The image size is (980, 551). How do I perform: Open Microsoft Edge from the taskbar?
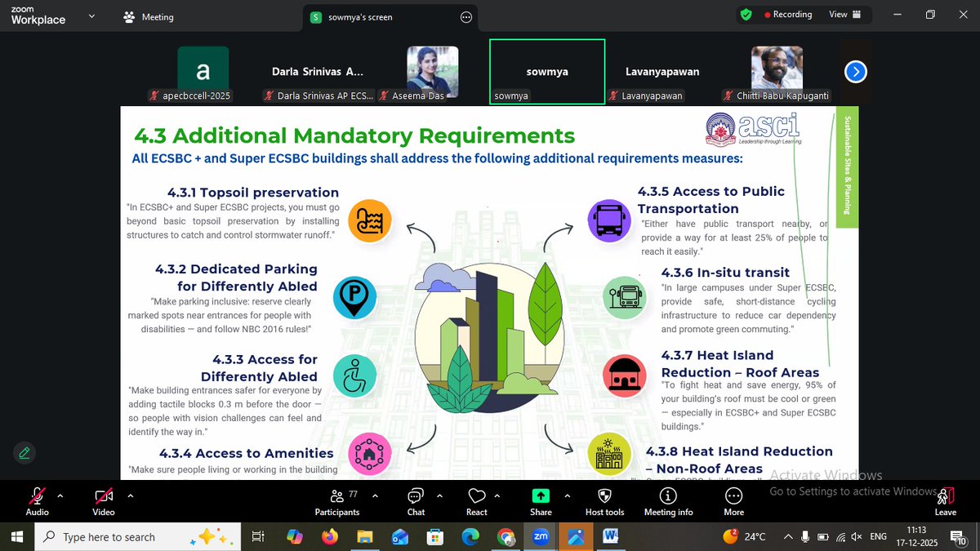[x=470, y=536]
